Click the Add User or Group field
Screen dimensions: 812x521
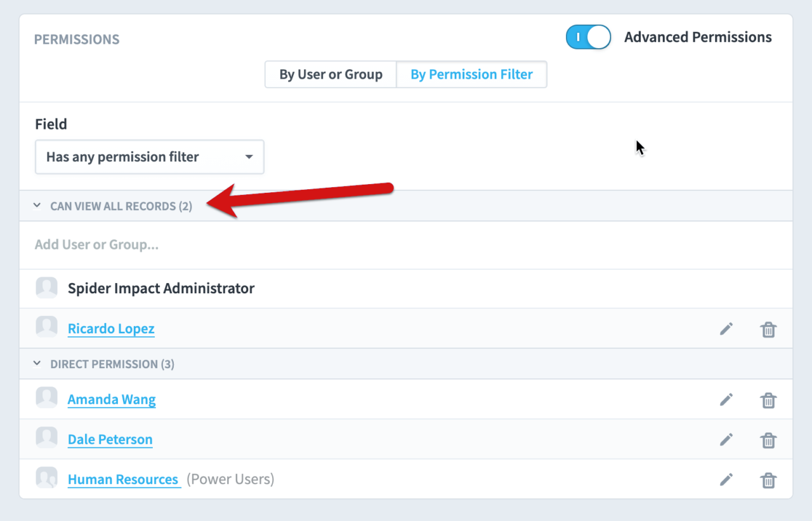click(x=96, y=244)
